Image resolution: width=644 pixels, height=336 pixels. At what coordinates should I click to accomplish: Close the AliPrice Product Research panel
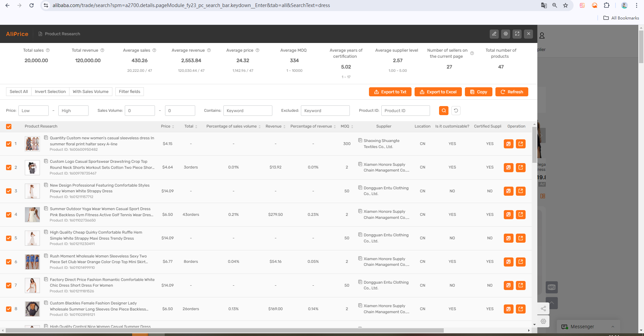coord(529,34)
